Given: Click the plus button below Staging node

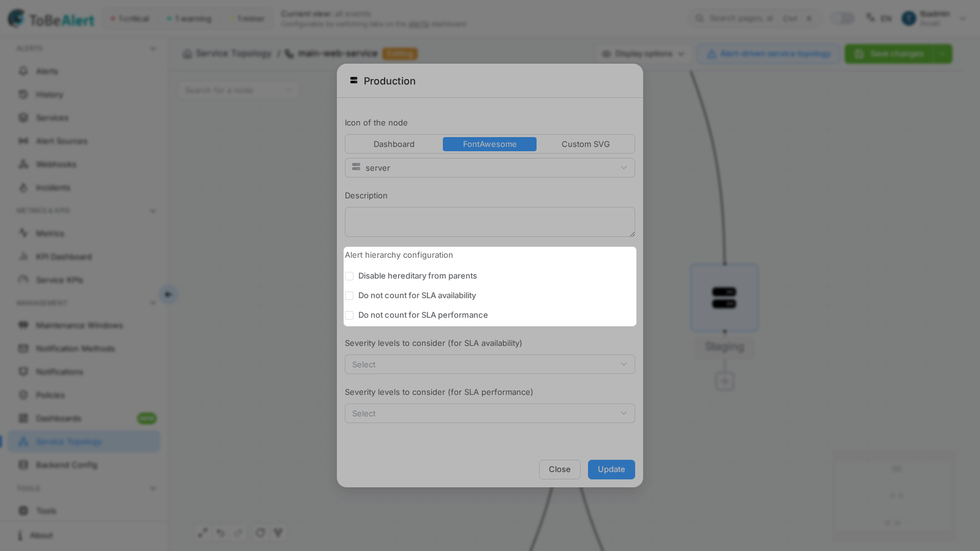Looking at the screenshot, I should tap(725, 381).
